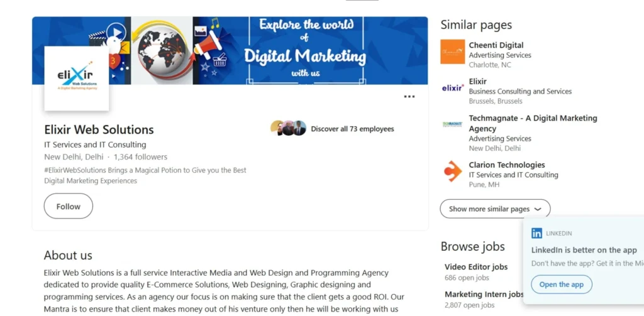Click the Follow button
The width and height of the screenshot is (644, 316).
pyautogui.click(x=68, y=206)
